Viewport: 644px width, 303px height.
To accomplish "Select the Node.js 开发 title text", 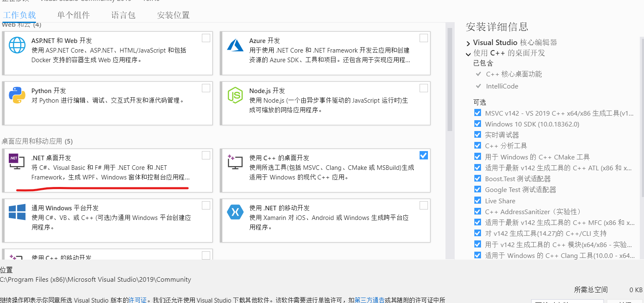I will pos(267,91).
